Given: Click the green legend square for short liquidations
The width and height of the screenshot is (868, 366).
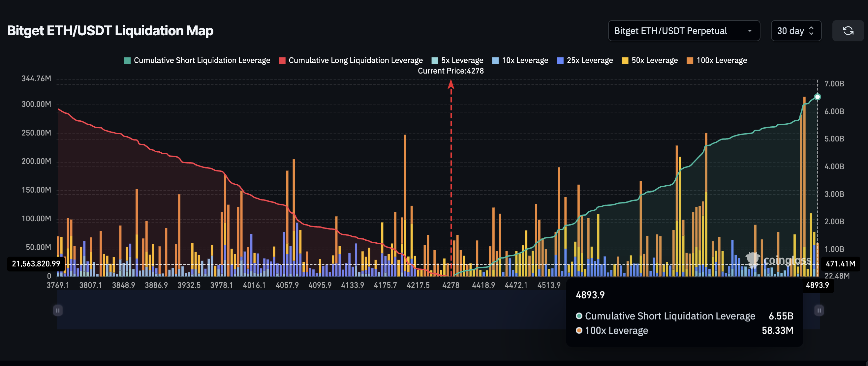Looking at the screenshot, I should pyautogui.click(x=127, y=61).
